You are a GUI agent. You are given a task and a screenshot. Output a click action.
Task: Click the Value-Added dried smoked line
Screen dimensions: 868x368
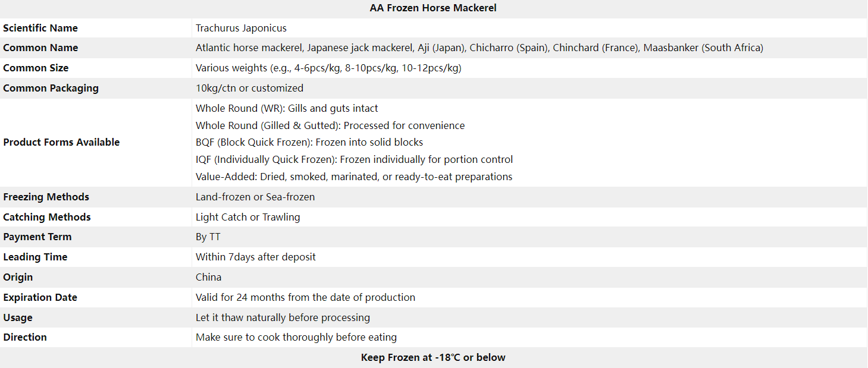354,177
